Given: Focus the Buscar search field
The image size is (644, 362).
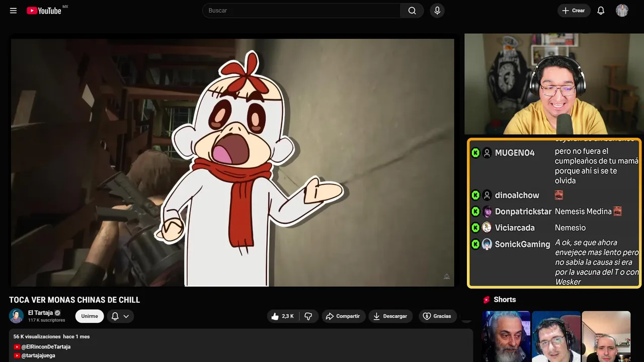Looking at the screenshot, I should [302, 11].
